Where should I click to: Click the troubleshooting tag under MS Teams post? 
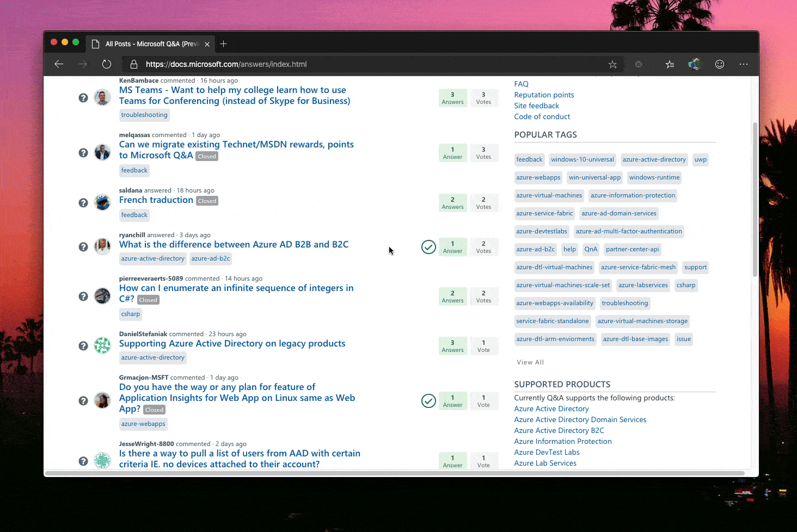point(144,115)
